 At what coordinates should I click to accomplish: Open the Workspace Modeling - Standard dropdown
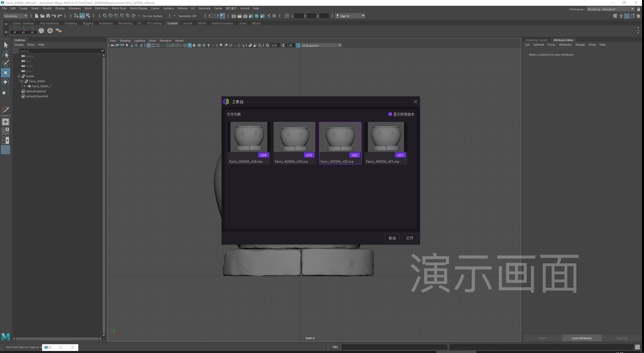(x=610, y=9)
